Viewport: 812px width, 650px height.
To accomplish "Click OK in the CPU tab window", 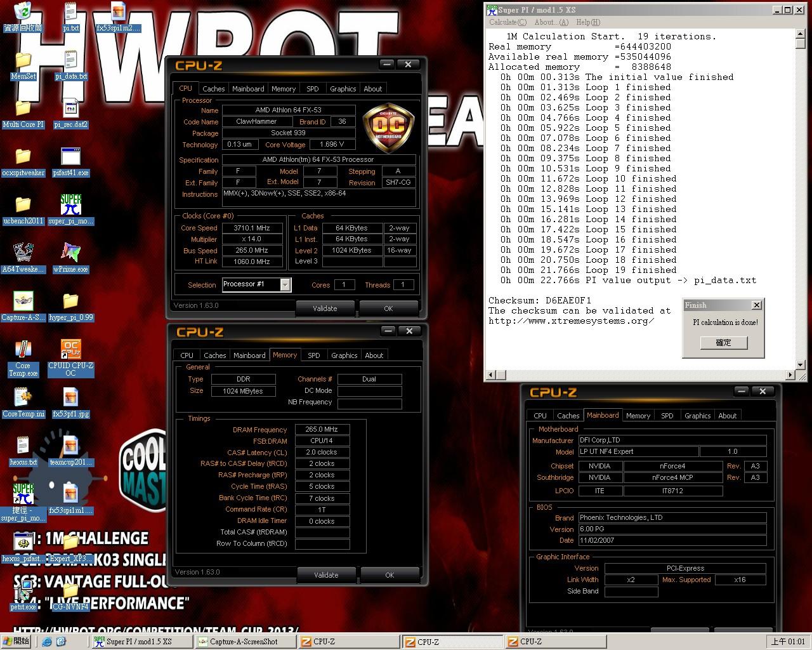I will coord(388,308).
